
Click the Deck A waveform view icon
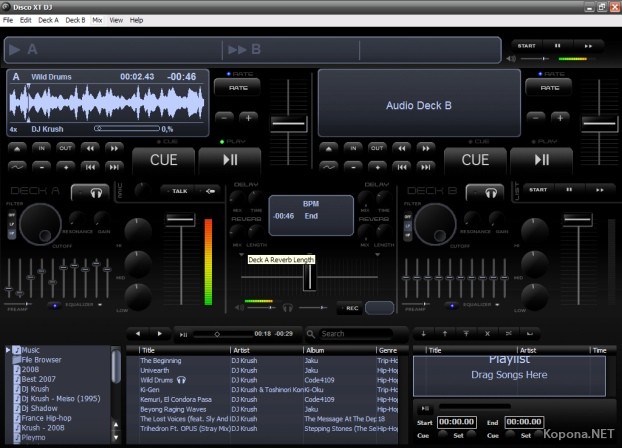(17, 167)
